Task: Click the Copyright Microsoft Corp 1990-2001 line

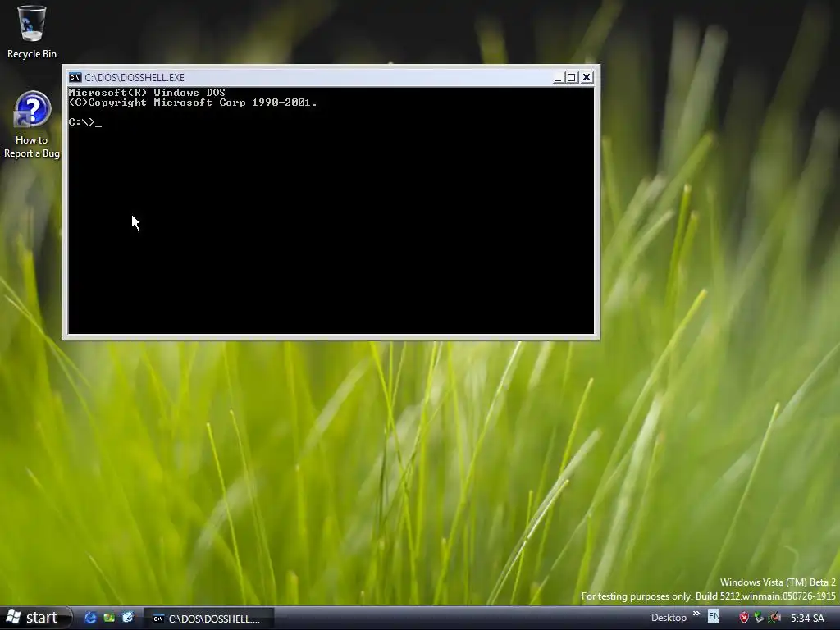Action: pos(193,103)
